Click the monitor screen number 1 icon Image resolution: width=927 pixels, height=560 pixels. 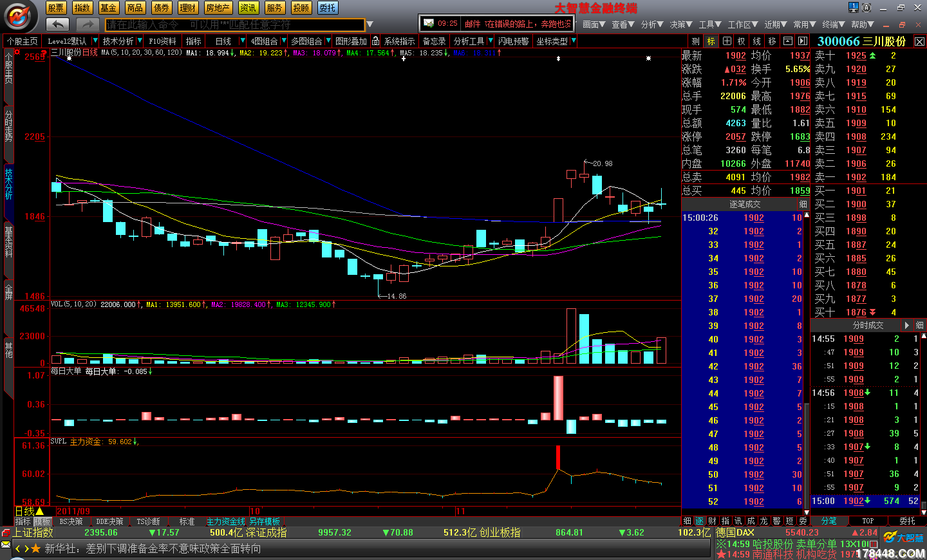click(x=854, y=7)
